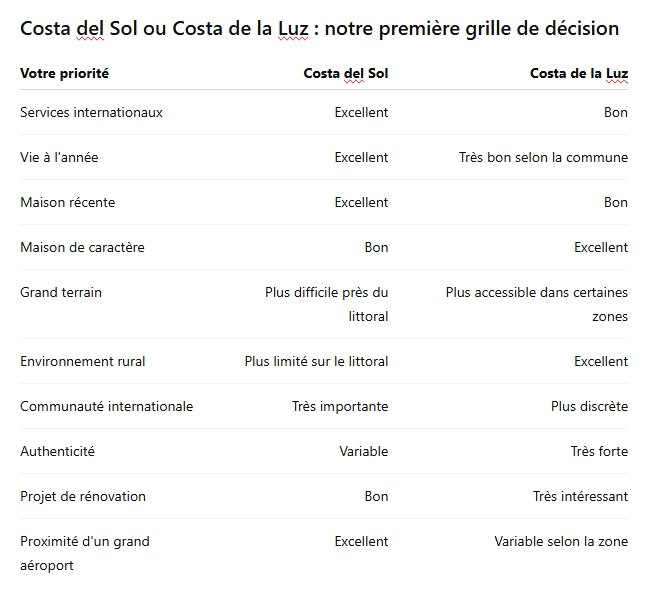654x597 pixels.
Task: Click the 'Projet de rénovation' cell
Action: [83, 497]
